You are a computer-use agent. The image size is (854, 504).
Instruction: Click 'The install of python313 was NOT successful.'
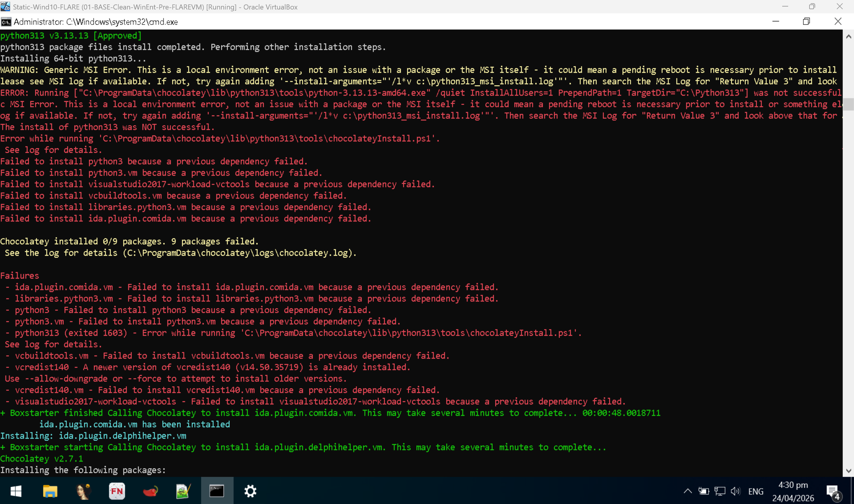(x=107, y=127)
